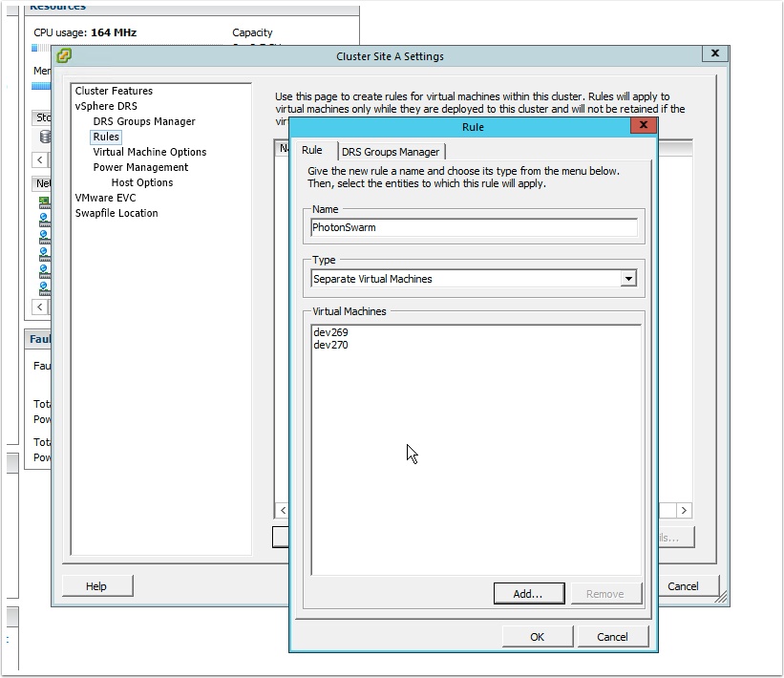Click the Help button in Cluster Settings

(x=97, y=586)
